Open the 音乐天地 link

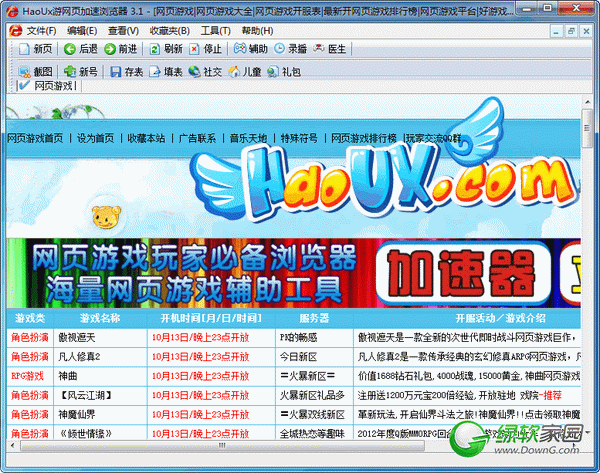point(248,138)
